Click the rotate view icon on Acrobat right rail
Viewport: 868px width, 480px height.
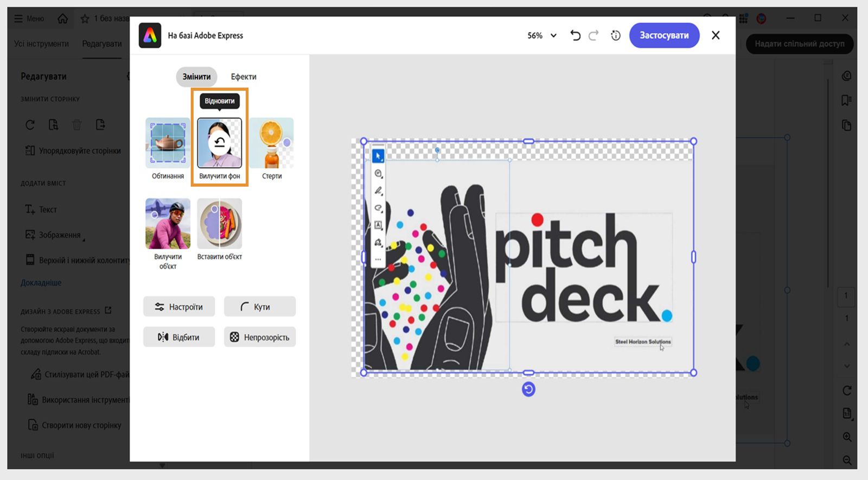coord(846,390)
